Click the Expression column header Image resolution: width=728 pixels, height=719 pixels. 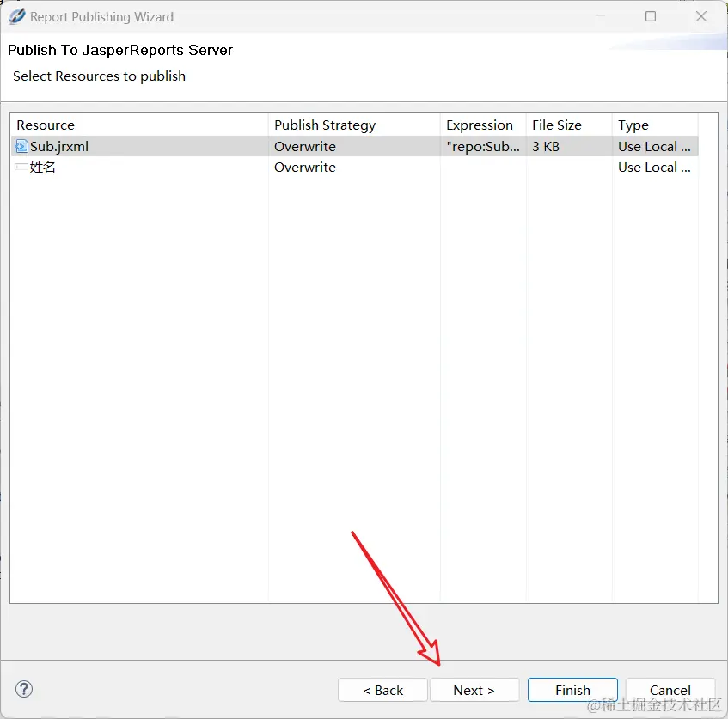point(483,125)
